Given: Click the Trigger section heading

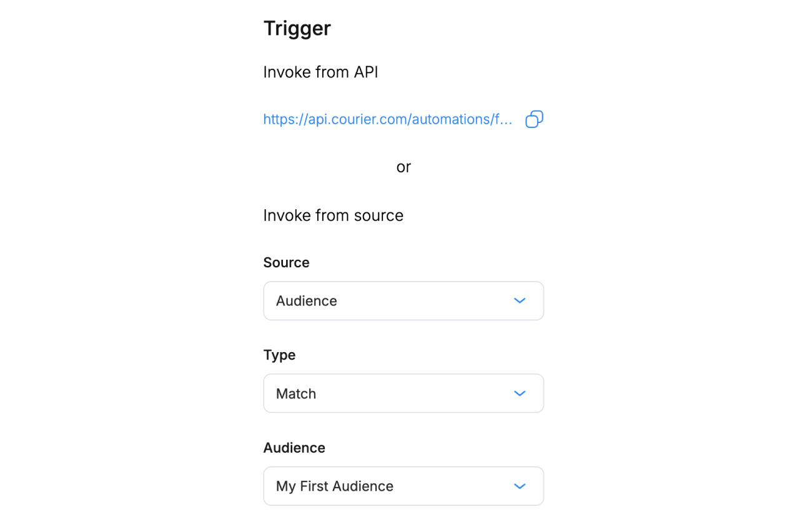Looking at the screenshot, I should [297, 27].
